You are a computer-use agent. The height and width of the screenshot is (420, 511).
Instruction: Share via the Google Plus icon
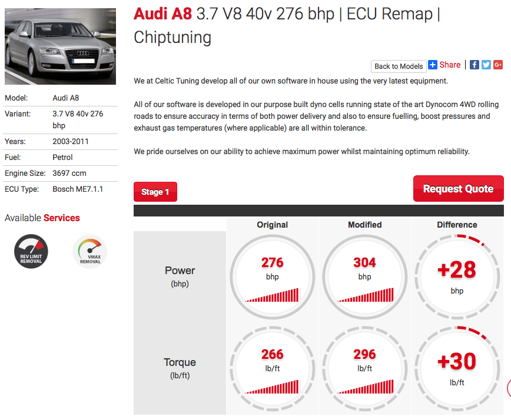coord(498,65)
